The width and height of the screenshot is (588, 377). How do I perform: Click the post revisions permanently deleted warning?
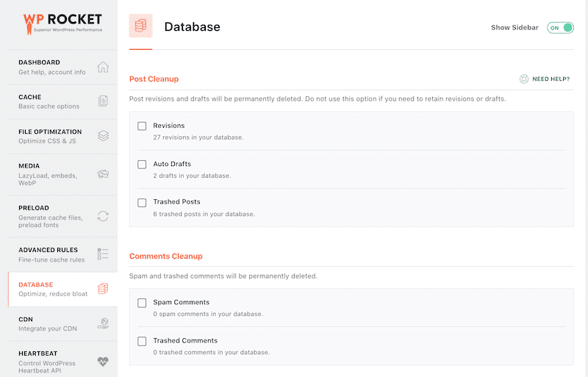click(318, 99)
